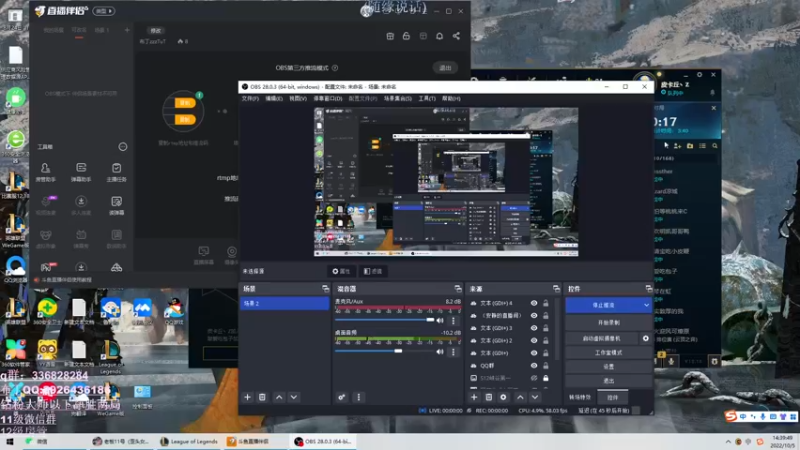Open 麦克风/Aux three-dot options menu
Screen dimensions: 800x450
[453, 320]
